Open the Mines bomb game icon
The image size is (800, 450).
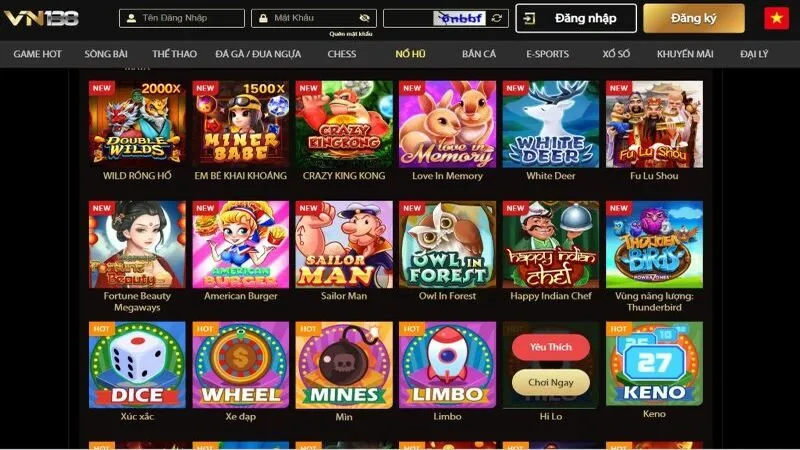tap(344, 365)
